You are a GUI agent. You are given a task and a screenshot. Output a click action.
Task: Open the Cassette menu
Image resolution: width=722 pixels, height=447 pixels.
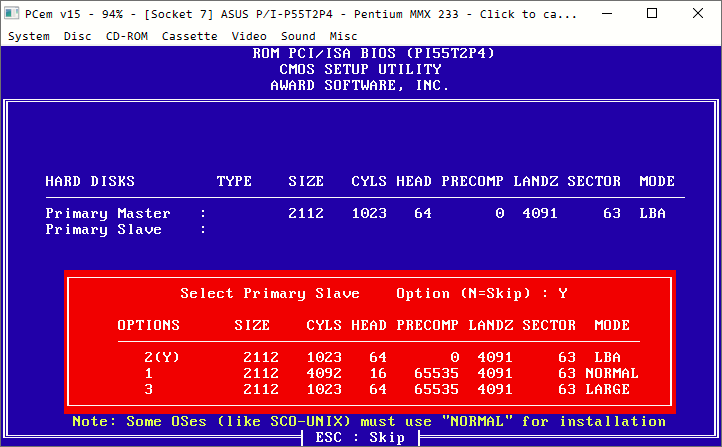pos(189,36)
